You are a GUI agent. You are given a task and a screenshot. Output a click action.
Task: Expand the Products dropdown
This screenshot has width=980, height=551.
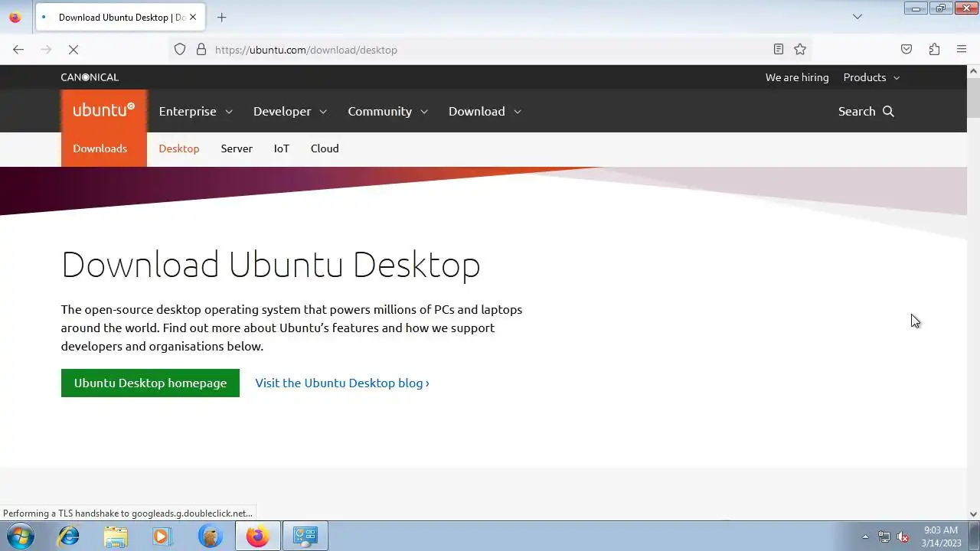pyautogui.click(x=871, y=77)
